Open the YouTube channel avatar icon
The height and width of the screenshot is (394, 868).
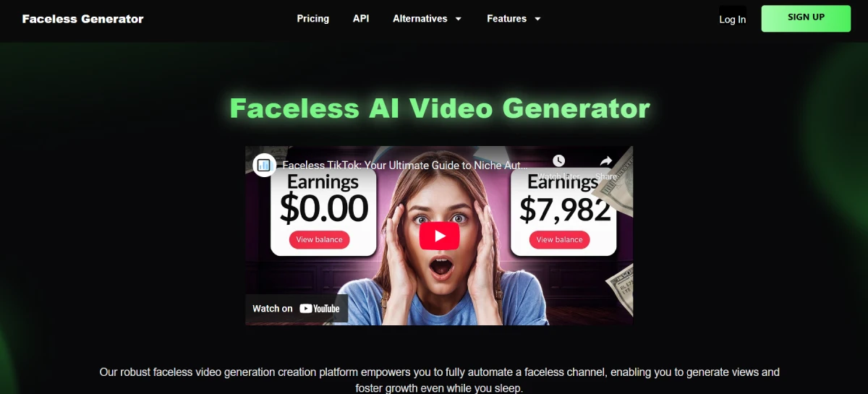click(264, 165)
